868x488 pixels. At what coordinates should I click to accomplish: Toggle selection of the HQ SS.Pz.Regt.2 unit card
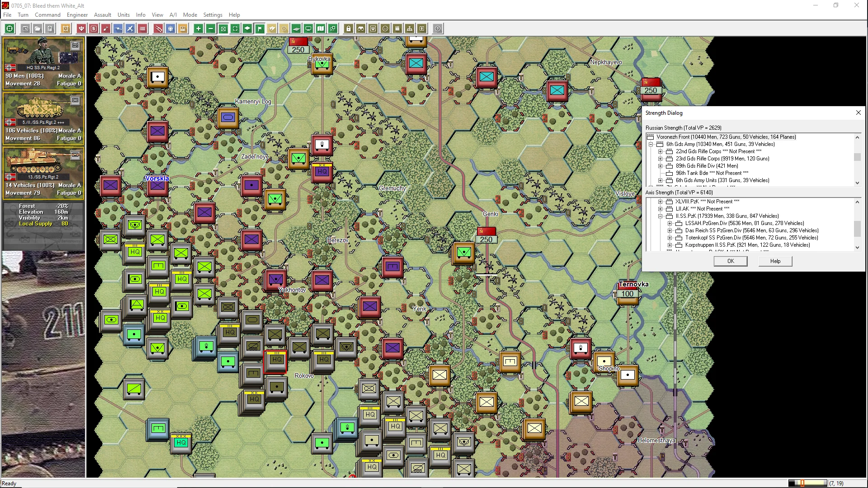(43, 63)
